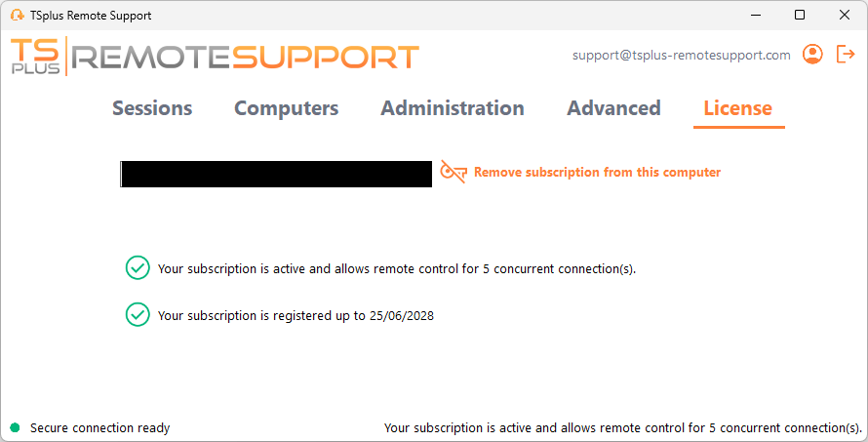This screenshot has height=442, width=868.
Task: Click the green checkmark beside registration date
Action: (x=138, y=315)
